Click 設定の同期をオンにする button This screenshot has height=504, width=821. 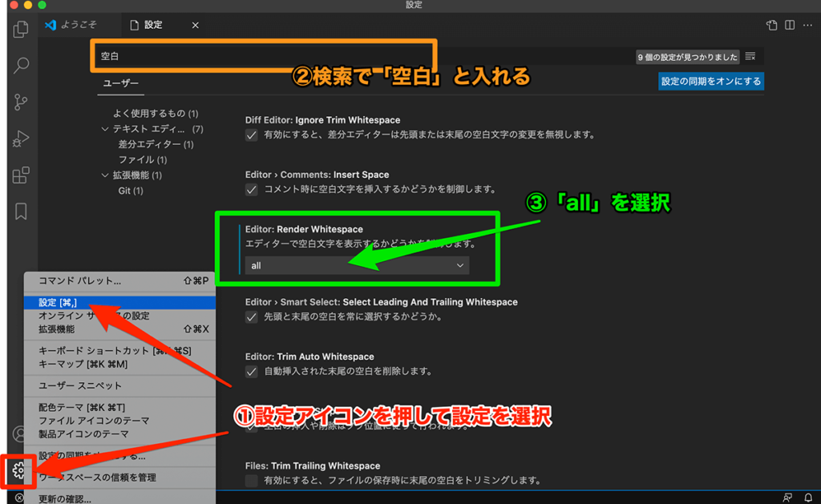tap(711, 82)
